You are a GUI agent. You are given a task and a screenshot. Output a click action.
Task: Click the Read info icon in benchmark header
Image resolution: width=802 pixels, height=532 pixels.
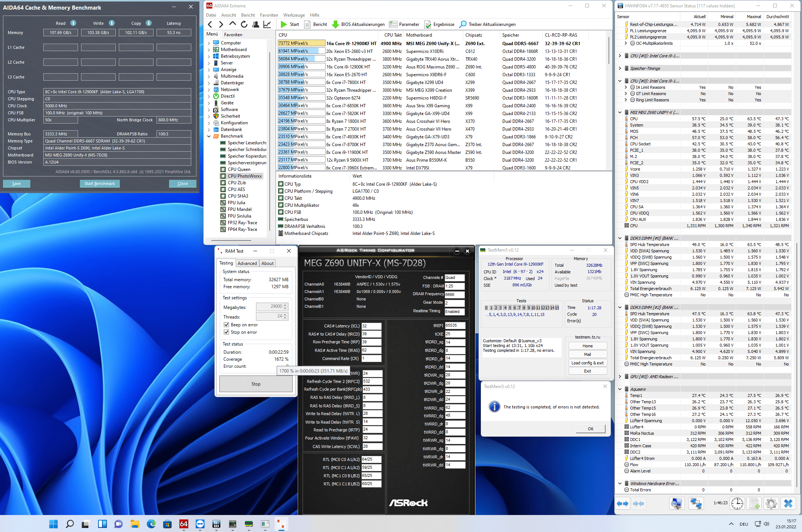pyautogui.click(x=73, y=23)
